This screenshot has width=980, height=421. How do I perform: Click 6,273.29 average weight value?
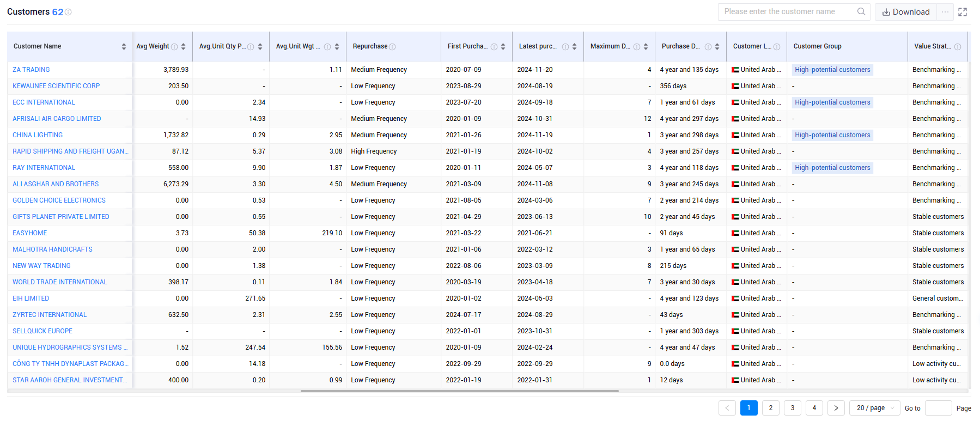[x=176, y=184]
